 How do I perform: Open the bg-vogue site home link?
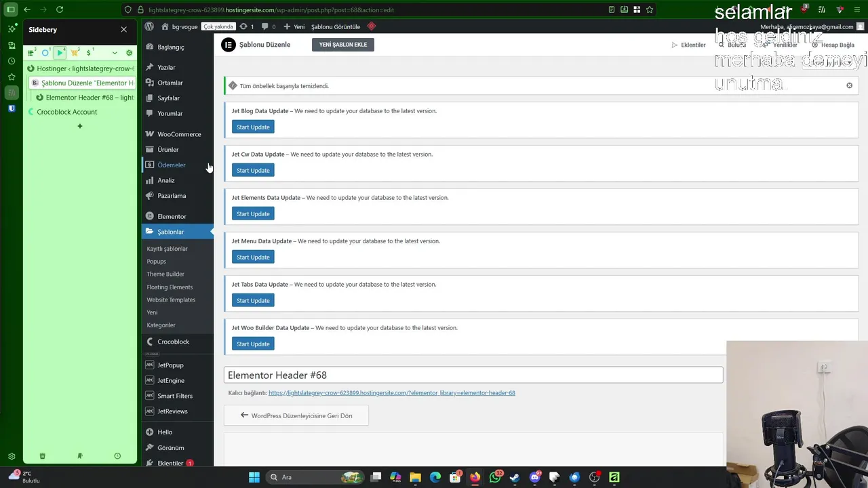pyautogui.click(x=179, y=26)
